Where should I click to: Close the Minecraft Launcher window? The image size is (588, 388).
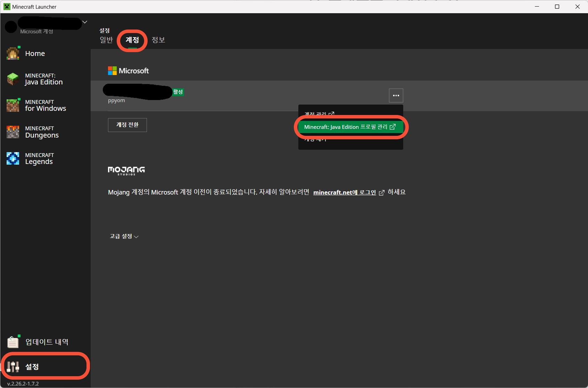578,7
